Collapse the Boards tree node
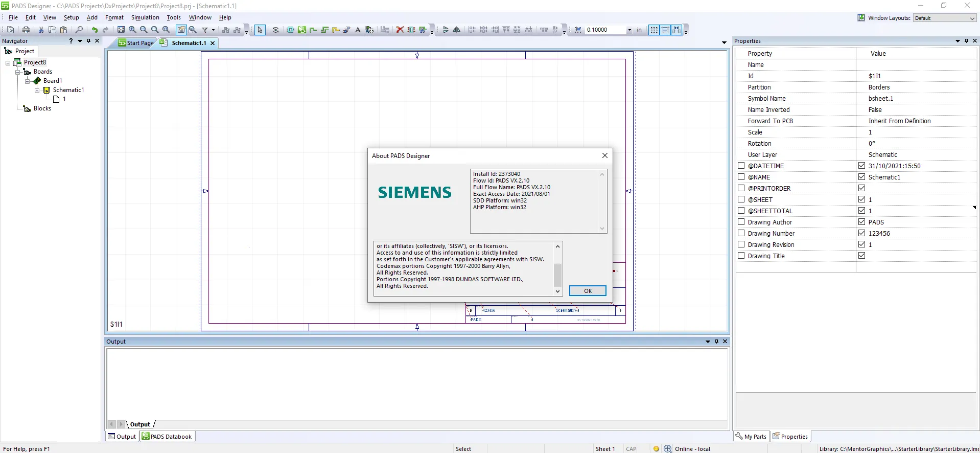 click(x=18, y=72)
